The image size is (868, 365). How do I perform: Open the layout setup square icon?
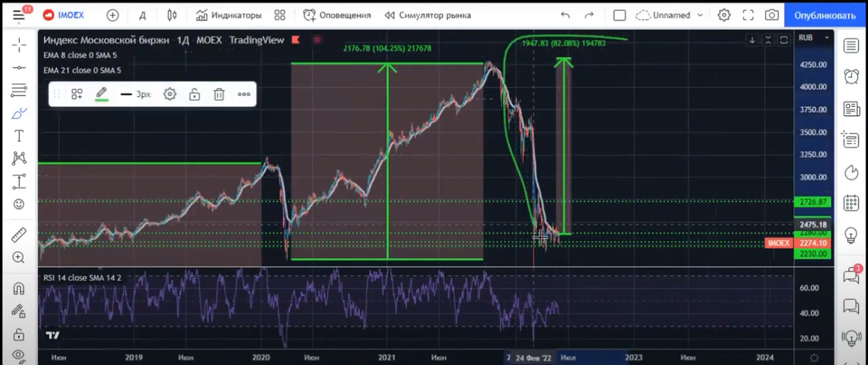point(619,15)
